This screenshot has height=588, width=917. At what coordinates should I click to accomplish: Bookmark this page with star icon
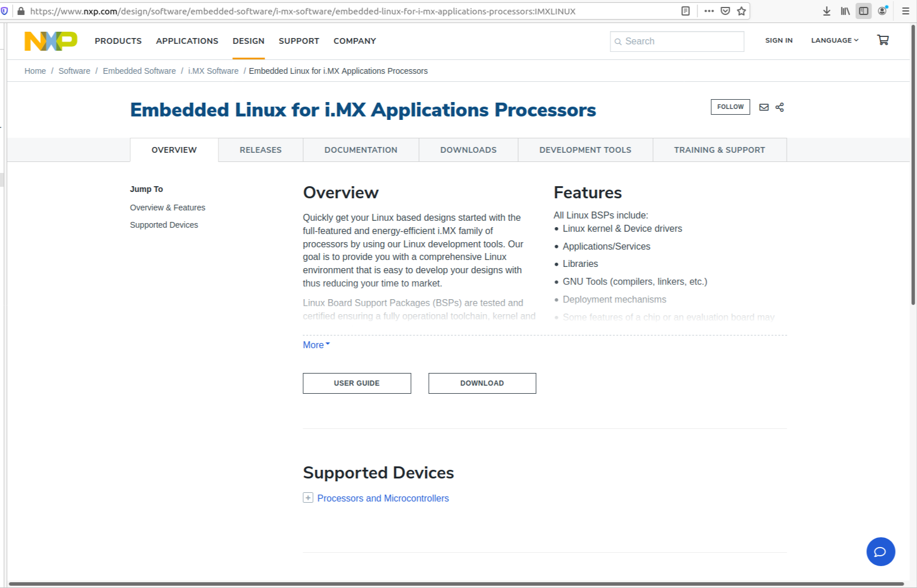tap(741, 11)
